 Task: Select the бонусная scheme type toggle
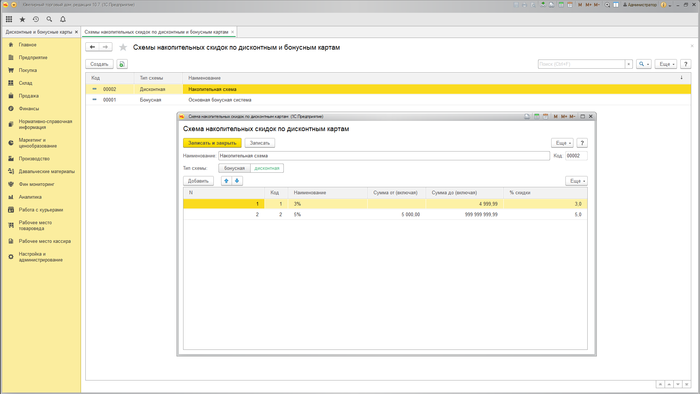pyautogui.click(x=234, y=168)
